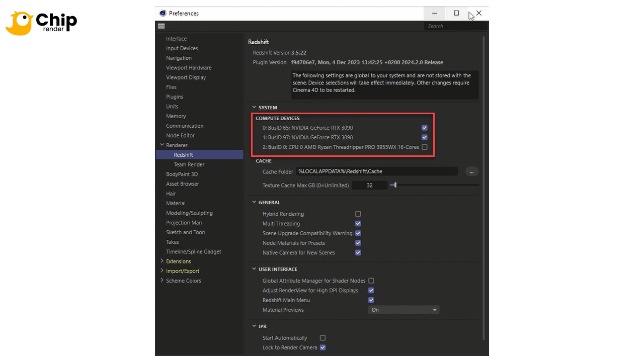This screenshot has width=644, height=362.
Task: Expand the Extensions tree node
Action: 162,261
